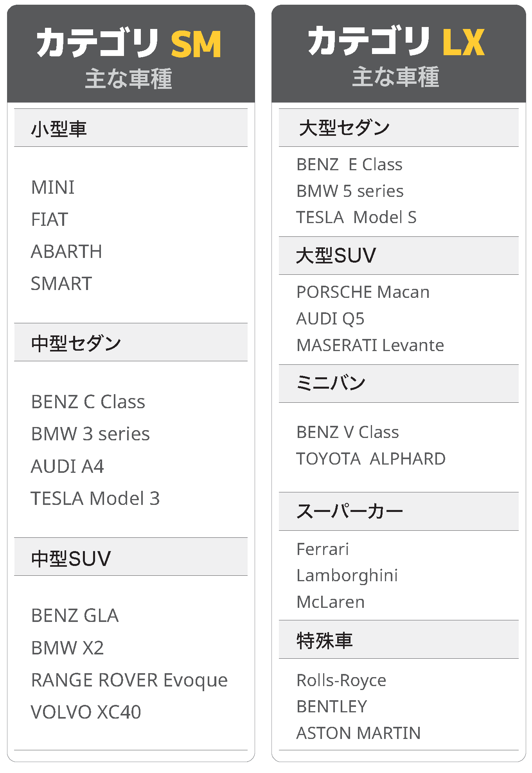This screenshot has width=532, height=773.
Task: Select the カテゴリ LX header
Action: point(399,54)
